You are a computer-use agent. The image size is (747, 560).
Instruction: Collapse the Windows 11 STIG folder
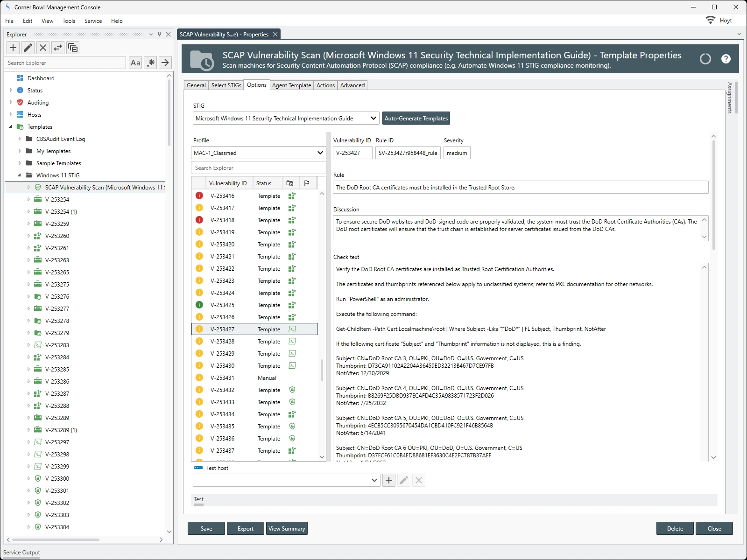20,175
